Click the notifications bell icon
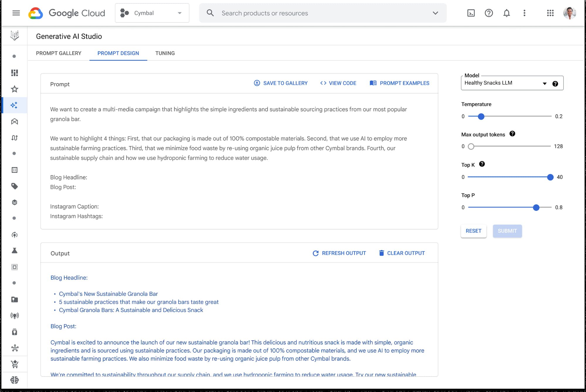The width and height of the screenshot is (586, 392). (506, 13)
